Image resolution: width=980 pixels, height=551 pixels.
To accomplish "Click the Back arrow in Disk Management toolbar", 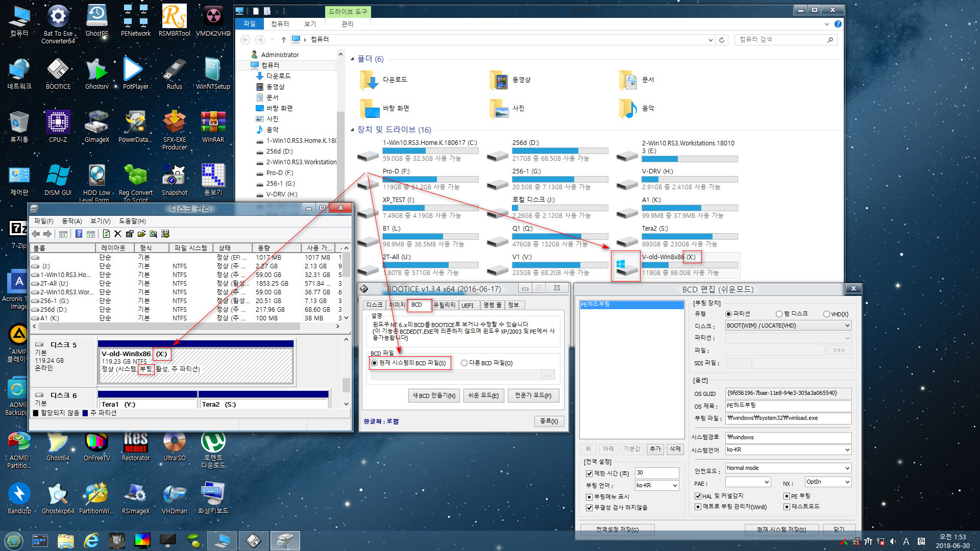I will point(36,234).
